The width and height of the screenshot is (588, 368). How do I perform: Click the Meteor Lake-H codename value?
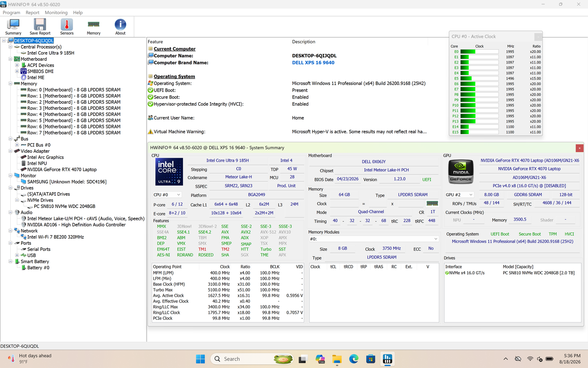(239, 177)
